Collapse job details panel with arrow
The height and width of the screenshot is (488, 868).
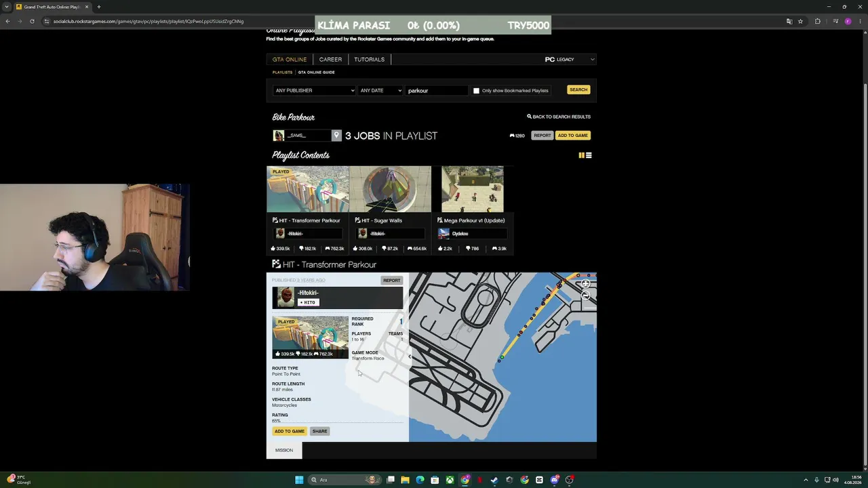pyautogui.click(x=409, y=357)
